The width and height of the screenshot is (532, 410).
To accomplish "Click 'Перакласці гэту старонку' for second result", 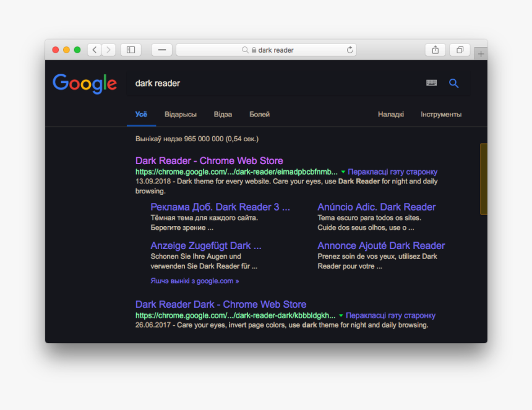I will tap(390, 316).
